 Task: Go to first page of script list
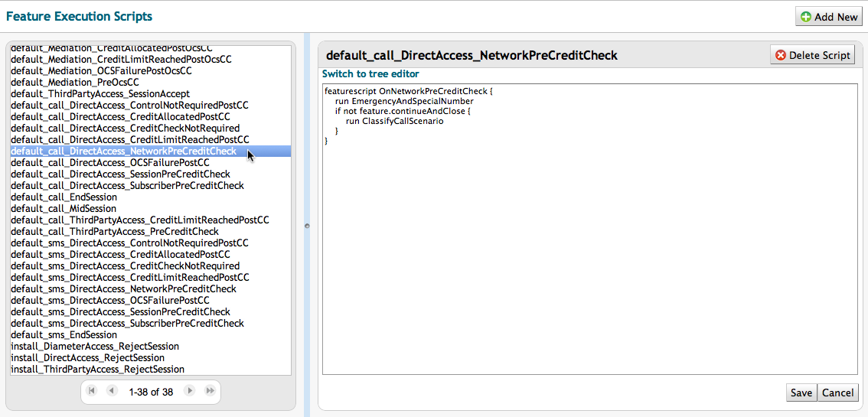(x=92, y=391)
